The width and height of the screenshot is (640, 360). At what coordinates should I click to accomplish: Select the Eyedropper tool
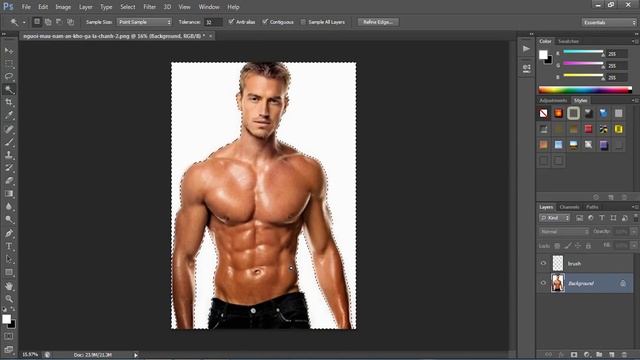(x=9, y=116)
